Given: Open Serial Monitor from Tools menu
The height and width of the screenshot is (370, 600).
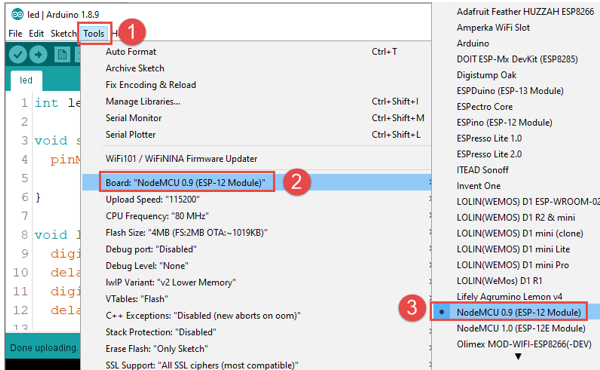Looking at the screenshot, I should click(256, 118).
